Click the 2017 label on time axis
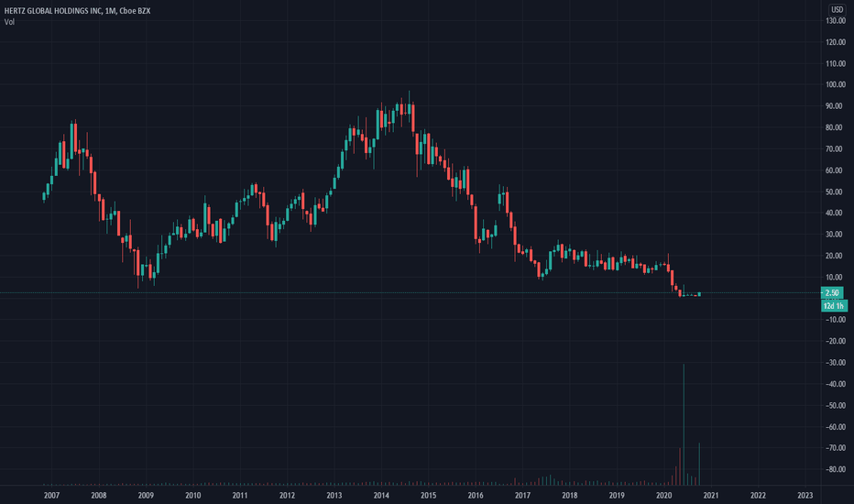Screen dimensions: 854x504 pyautogui.click(x=523, y=495)
